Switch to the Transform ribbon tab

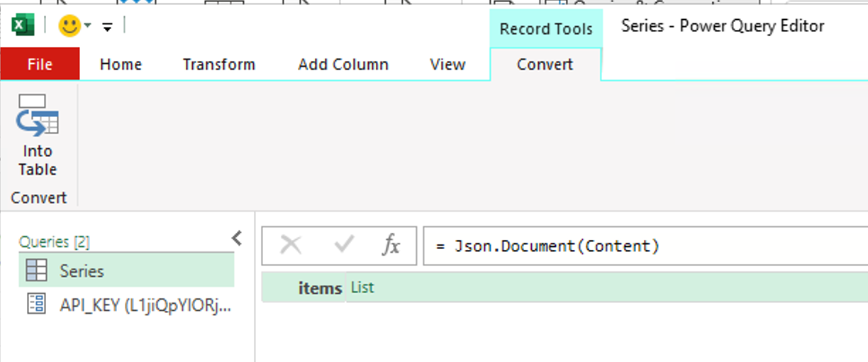tap(218, 65)
